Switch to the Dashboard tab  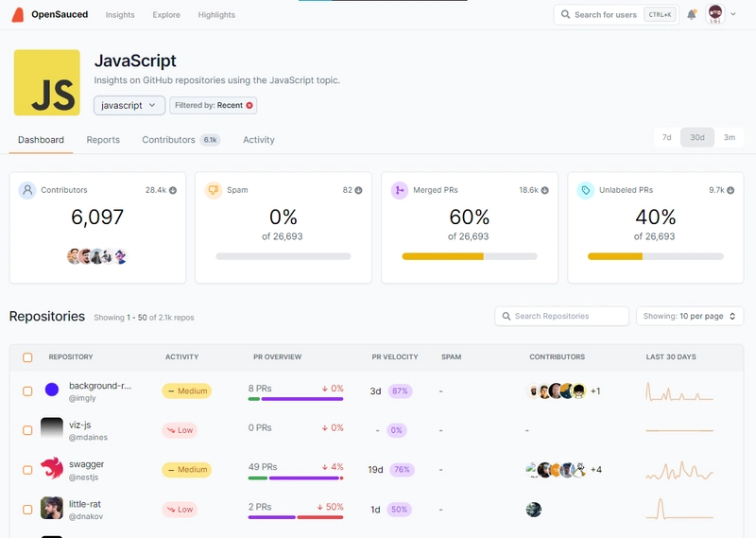(41, 139)
